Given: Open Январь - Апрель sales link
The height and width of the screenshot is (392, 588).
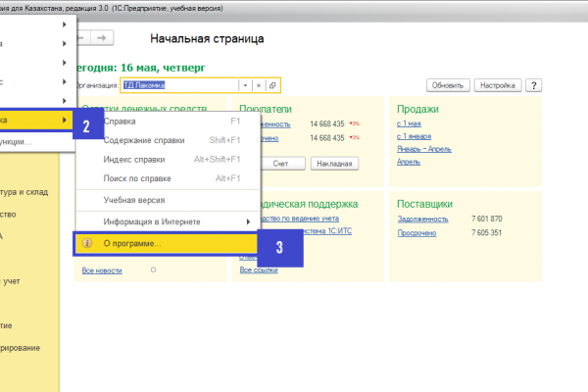Looking at the screenshot, I should [424, 149].
